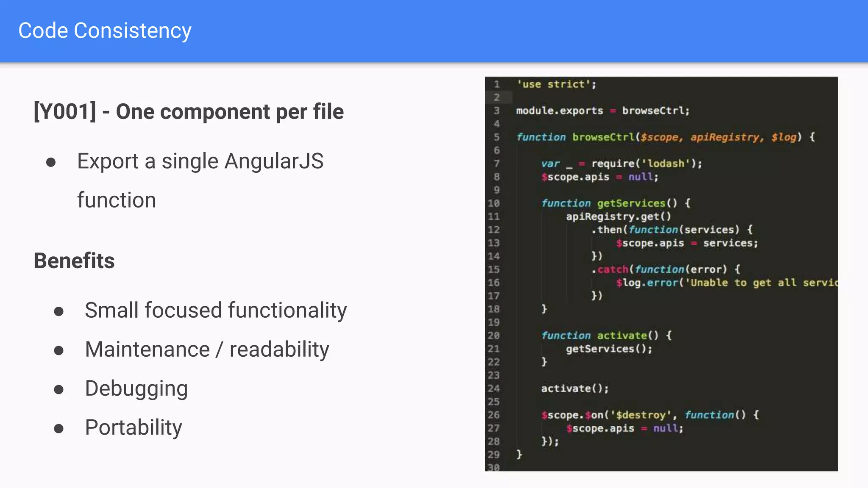
Task: Click 'module.exports = browseCtrl;' line
Action: [x=603, y=111]
